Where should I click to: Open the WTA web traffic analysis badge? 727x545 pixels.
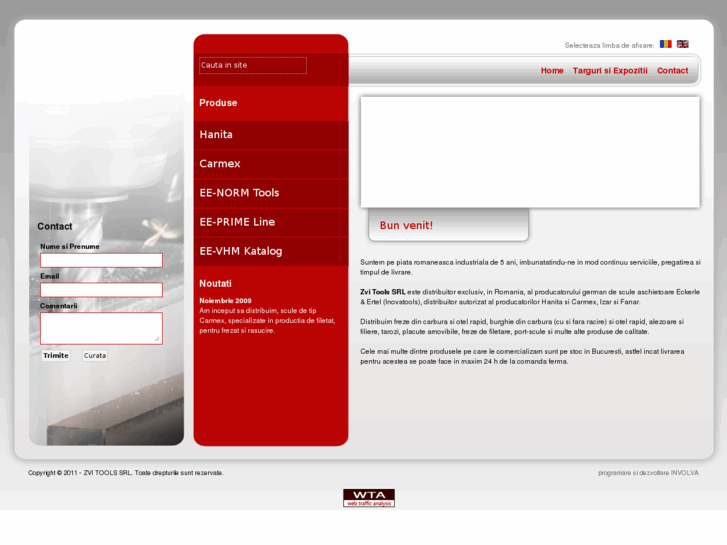pyautogui.click(x=369, y=498)
